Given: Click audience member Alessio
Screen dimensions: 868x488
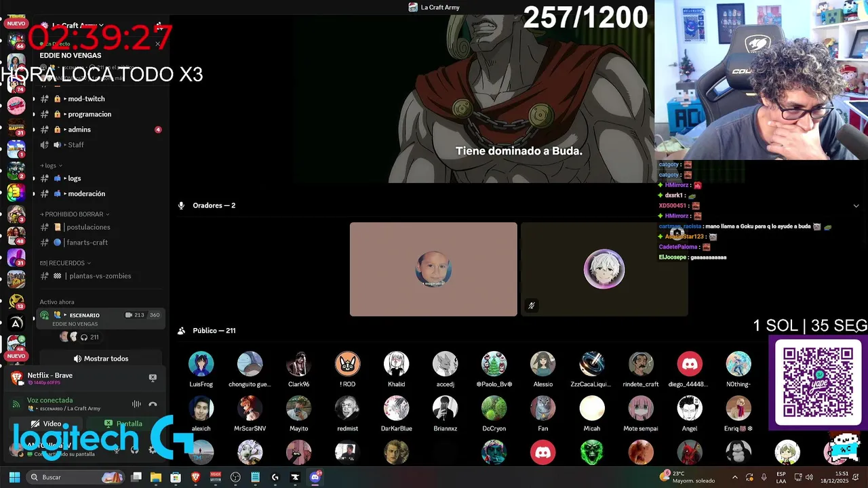Looking at the screenshot, I should [542, 369].
